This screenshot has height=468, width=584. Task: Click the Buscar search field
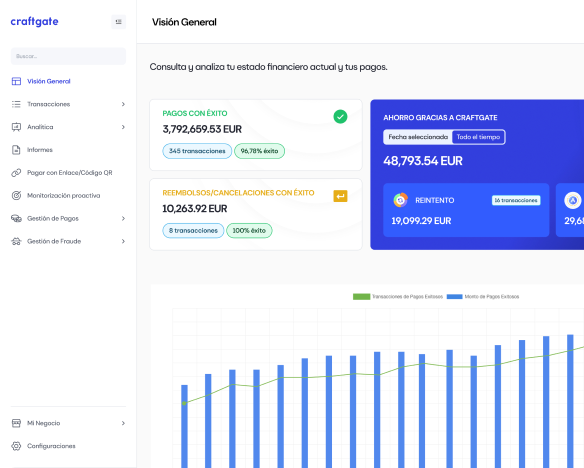(69, 56)
